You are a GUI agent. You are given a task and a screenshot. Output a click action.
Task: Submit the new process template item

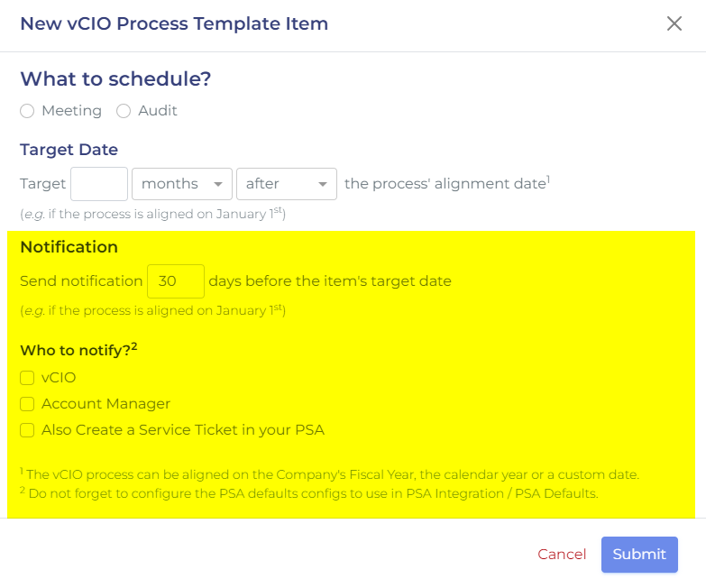pos(639,555)
